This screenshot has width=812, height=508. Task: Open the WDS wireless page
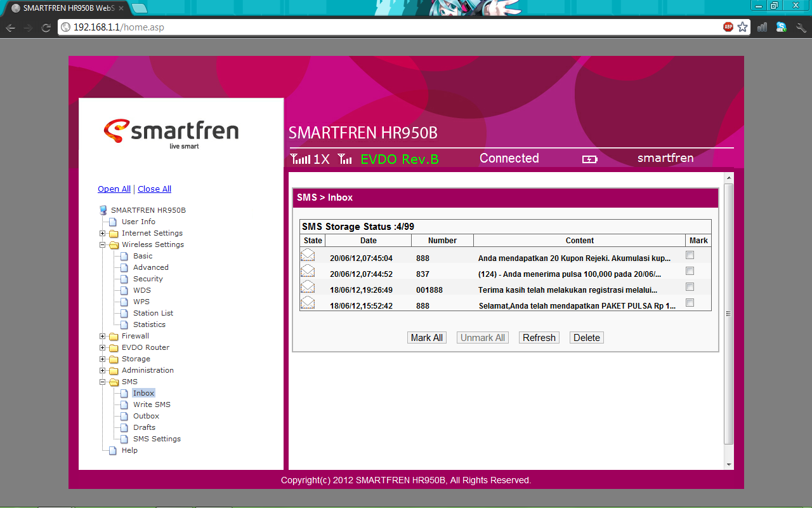click(x=142, y=290)
